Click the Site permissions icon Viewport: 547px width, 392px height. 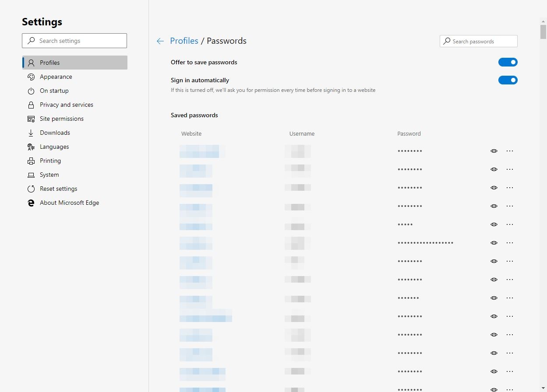pyautogui.click(x=31, y=119)
